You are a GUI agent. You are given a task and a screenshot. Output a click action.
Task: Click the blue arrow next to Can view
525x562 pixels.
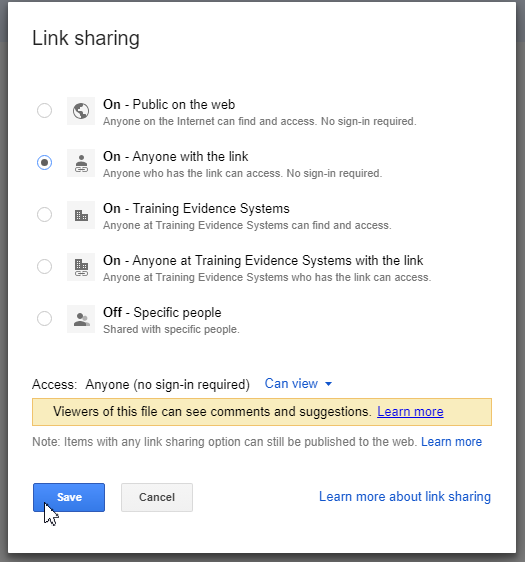328,384
